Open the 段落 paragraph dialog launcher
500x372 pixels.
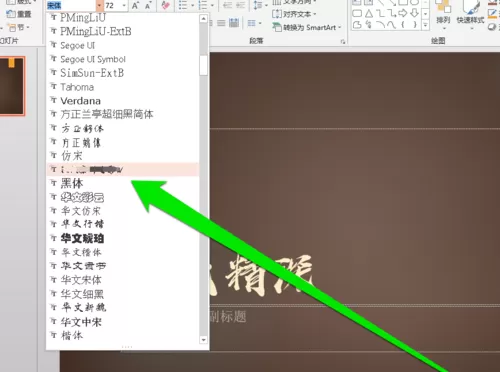pyautogui.click(x=342, y=41)
